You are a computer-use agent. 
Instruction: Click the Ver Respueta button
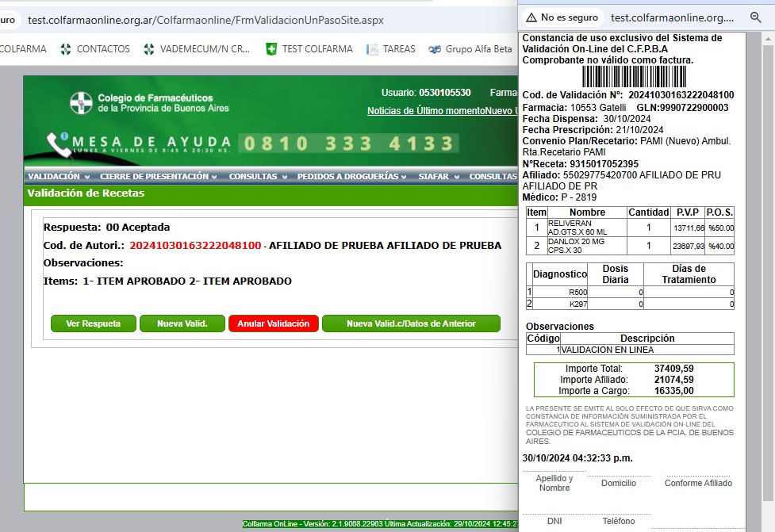[x=94, y=323]
